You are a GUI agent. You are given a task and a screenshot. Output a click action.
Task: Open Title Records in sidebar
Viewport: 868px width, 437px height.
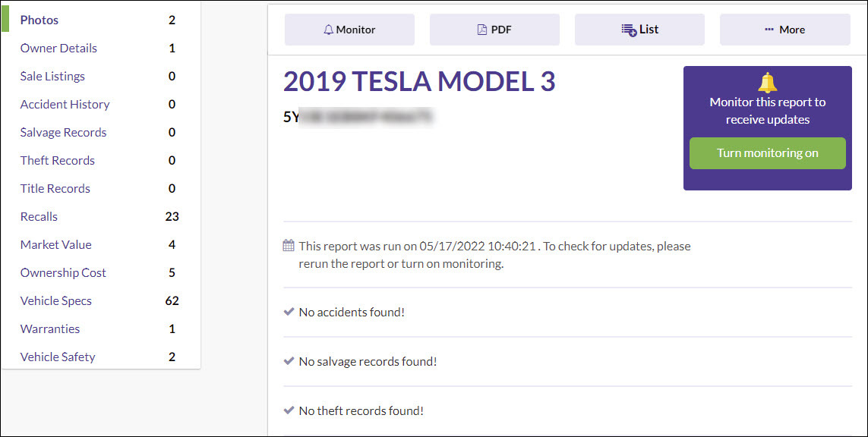click(x=55, y=188)
